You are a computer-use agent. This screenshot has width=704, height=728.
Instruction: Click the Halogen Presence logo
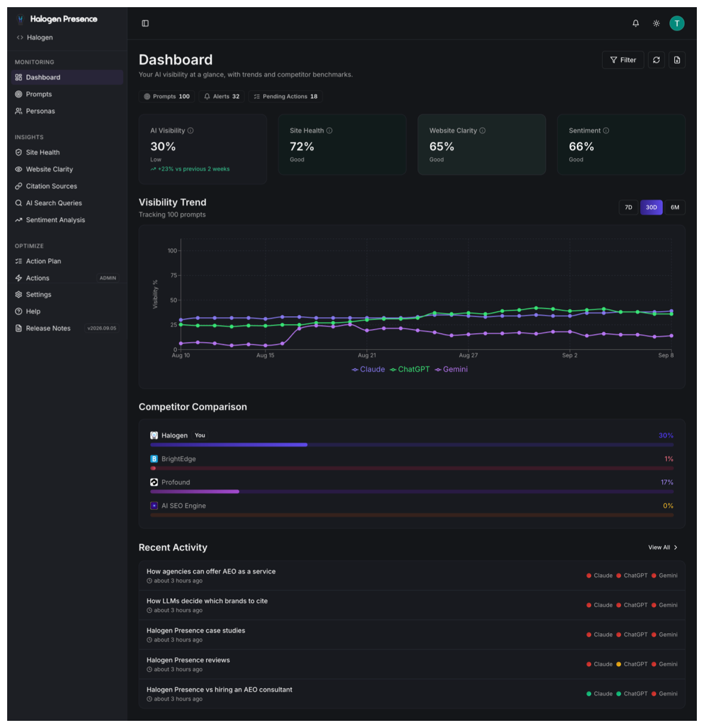click(x=58, y=19)
